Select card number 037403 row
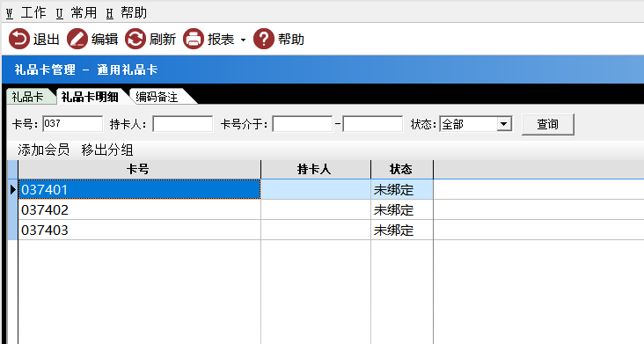Screen dimensions: 644x344 (140, 230)
